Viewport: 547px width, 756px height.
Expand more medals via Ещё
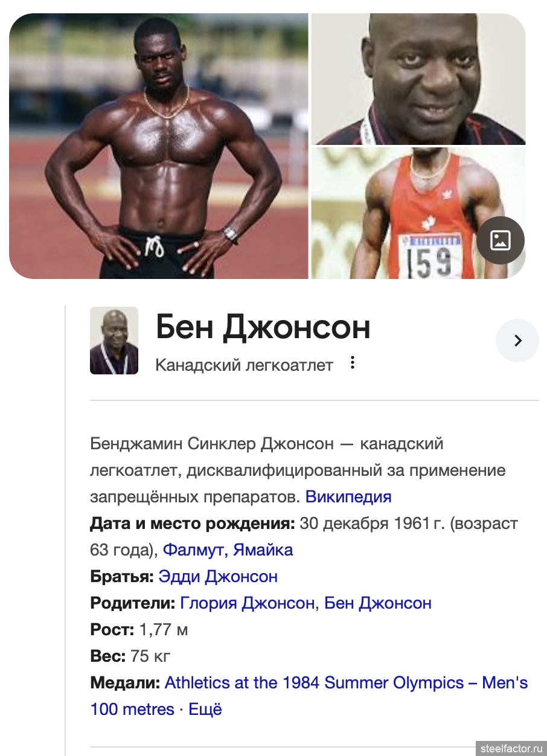pyautogui.click(x=205, y=709)
